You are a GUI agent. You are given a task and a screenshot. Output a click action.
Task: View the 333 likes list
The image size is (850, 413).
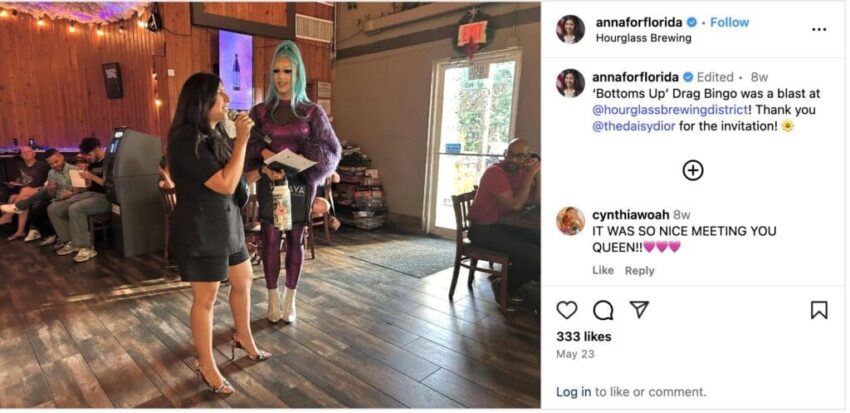click(x=583, y=337)
